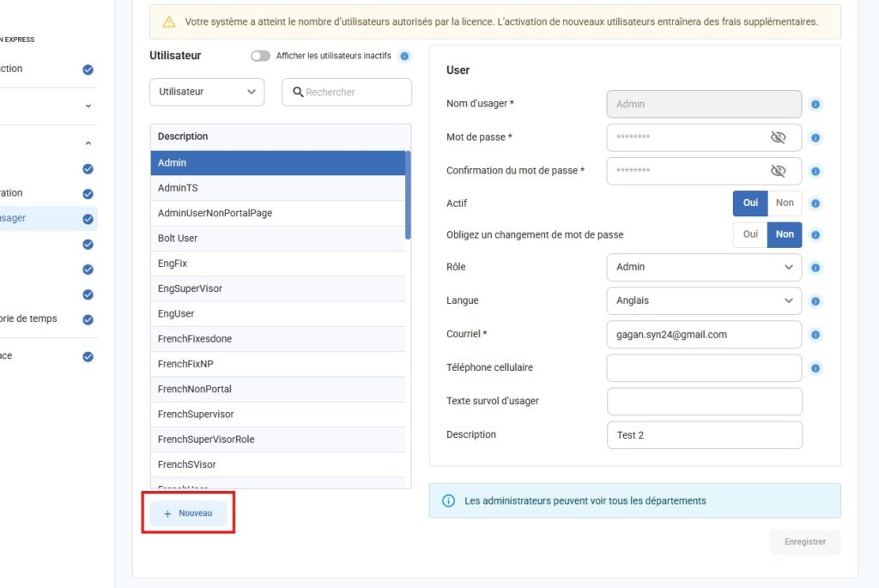Open the Utilisateur filter dropdown
Image resolution: width=879 pixels, height=588 pixels.
(207, 92)
